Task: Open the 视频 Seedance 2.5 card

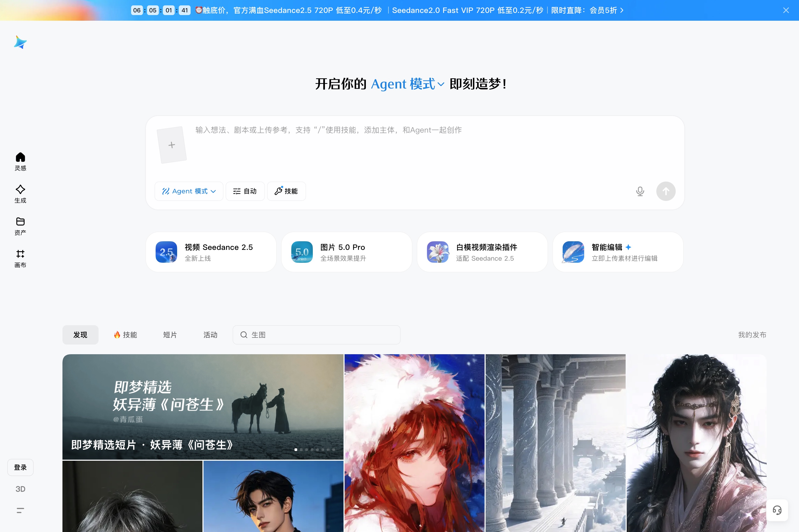Action: 211,252
